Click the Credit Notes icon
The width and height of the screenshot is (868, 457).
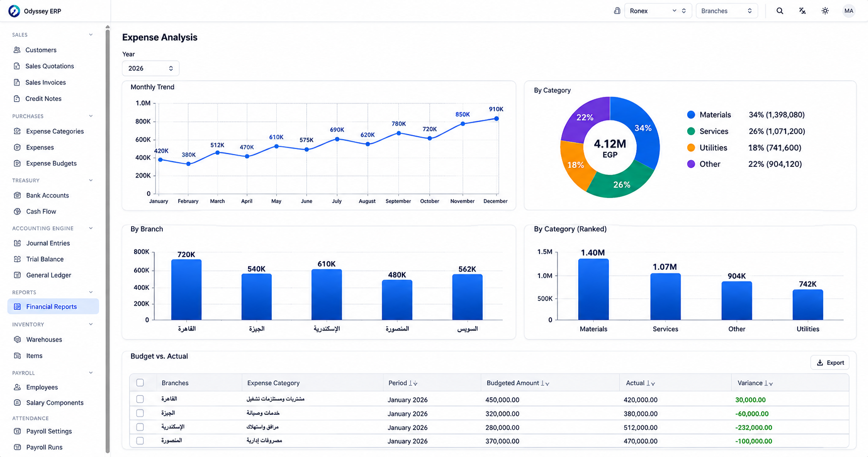[x=17, y=99]
